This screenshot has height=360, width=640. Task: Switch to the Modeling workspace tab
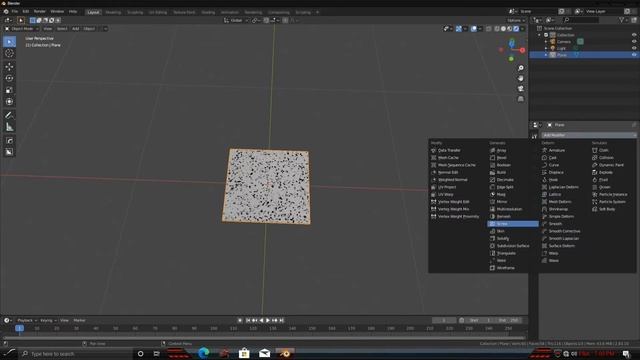pyautogui.click(x=113, y=12)
